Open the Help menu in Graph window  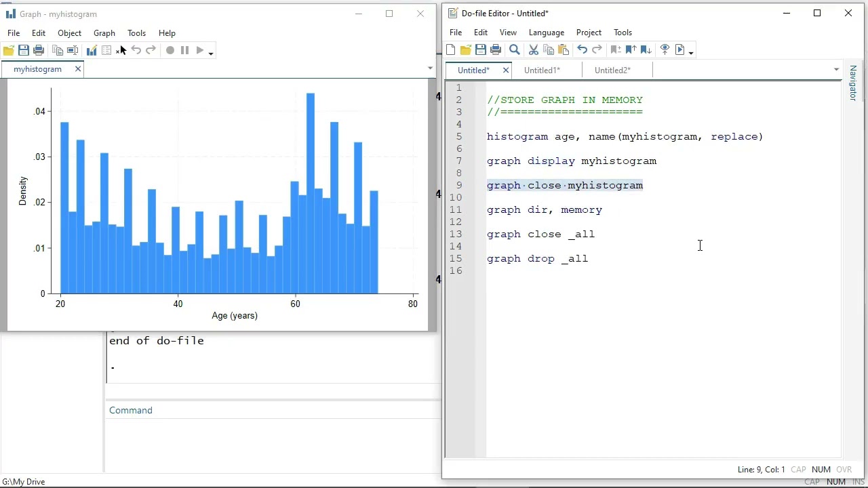coord(167,33)
